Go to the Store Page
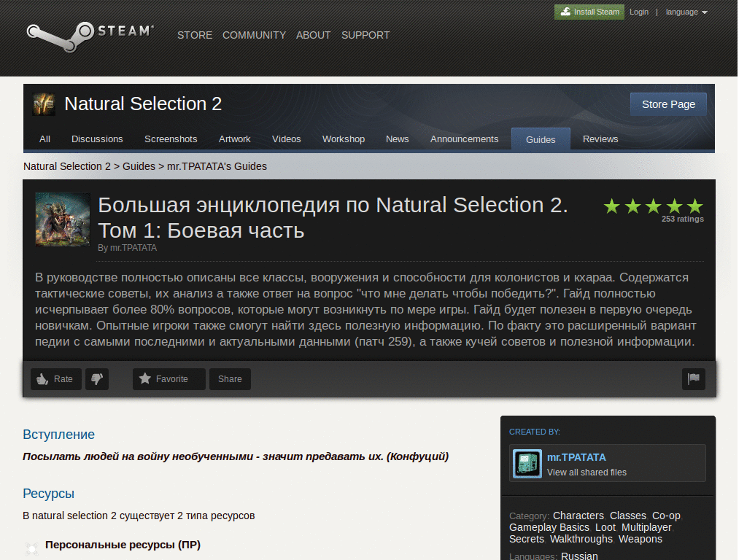This screenshot has width=747, height=560. (x=668, y=104)
